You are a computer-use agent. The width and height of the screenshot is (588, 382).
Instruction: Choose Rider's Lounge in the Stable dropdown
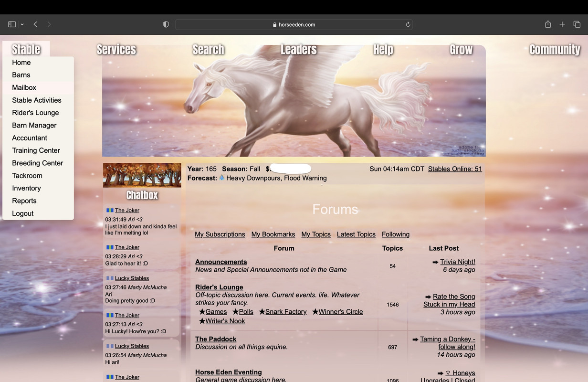click(x=38, y=113)
